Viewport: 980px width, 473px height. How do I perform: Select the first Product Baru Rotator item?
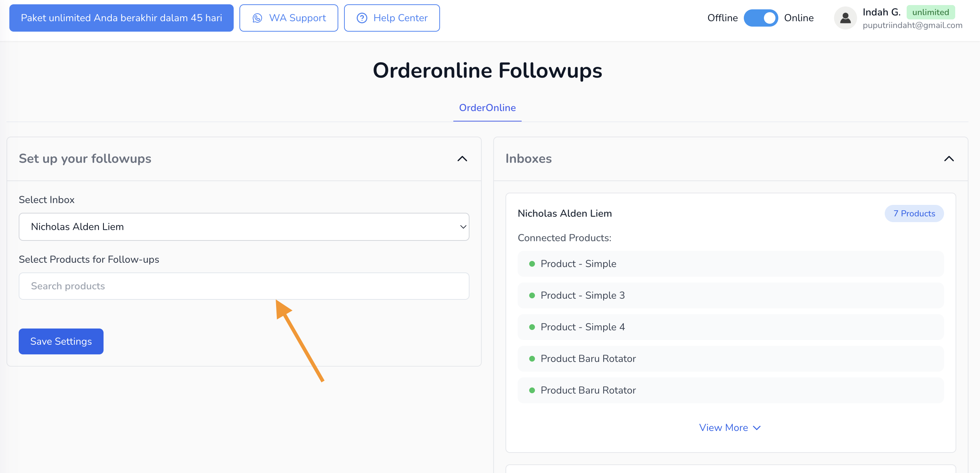tap(588, 359)
